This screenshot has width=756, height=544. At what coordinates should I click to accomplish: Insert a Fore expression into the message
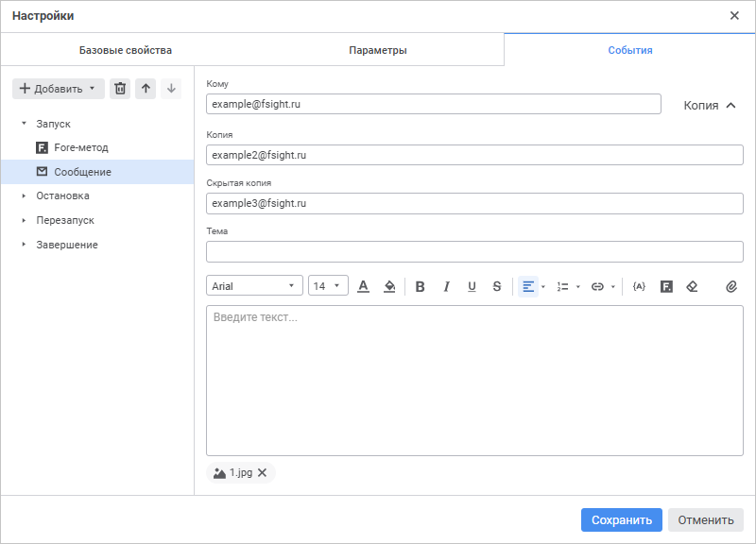pos(666,286)
